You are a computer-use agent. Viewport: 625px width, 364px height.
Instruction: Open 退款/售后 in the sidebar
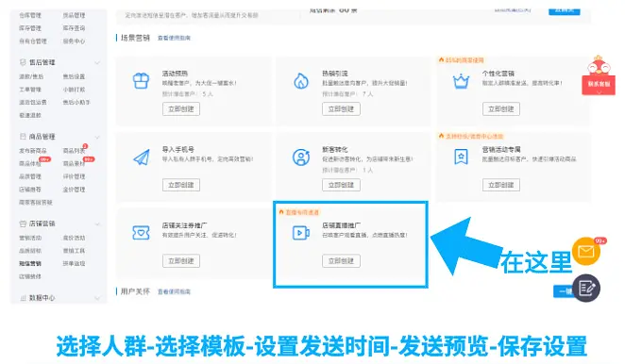pos(31,76)
